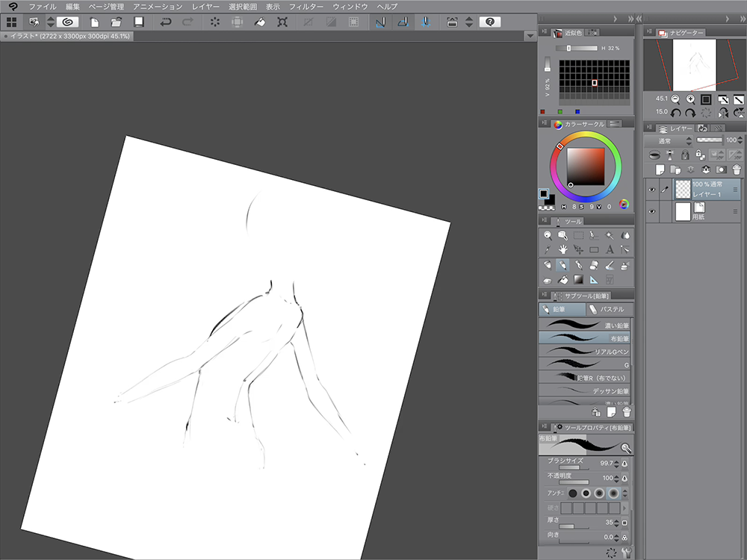Select the Fill bucket tool
The image size is (747, 560).
562,279
